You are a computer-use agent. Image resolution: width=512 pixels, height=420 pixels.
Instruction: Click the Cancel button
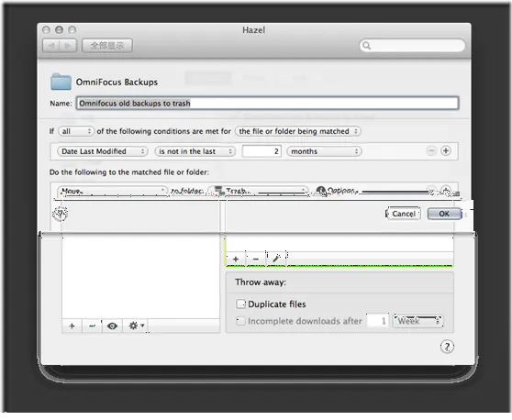pos(404,214)
